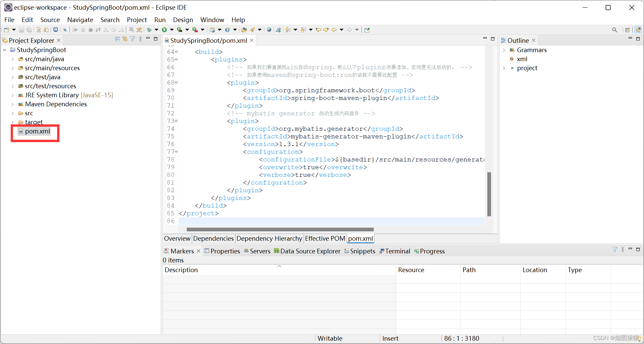The image size is (644, 344).
Task: Open the Debug configurations dropdown arrow
Action: (x=156, y=30)
